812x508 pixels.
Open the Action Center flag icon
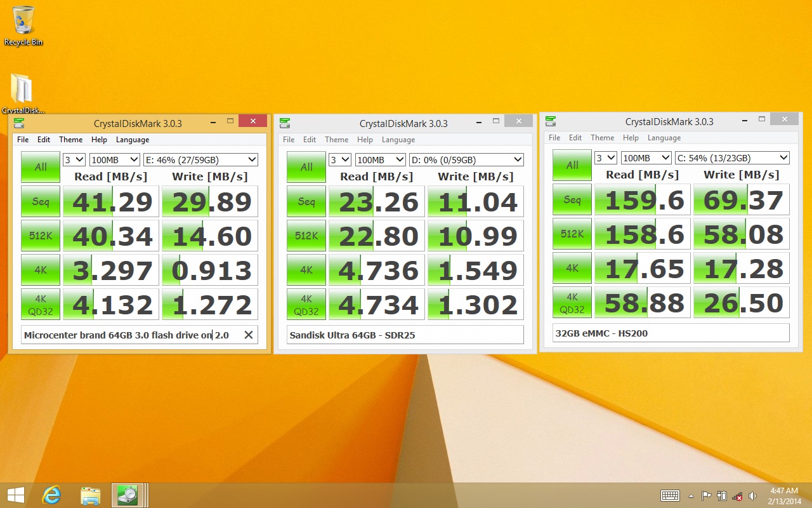point(706,496)
